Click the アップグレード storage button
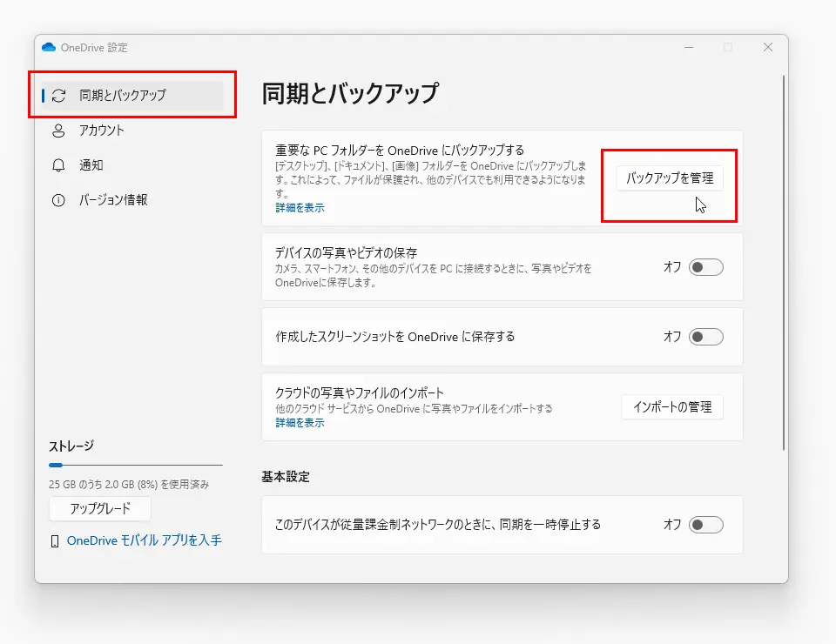 [100, 508]
